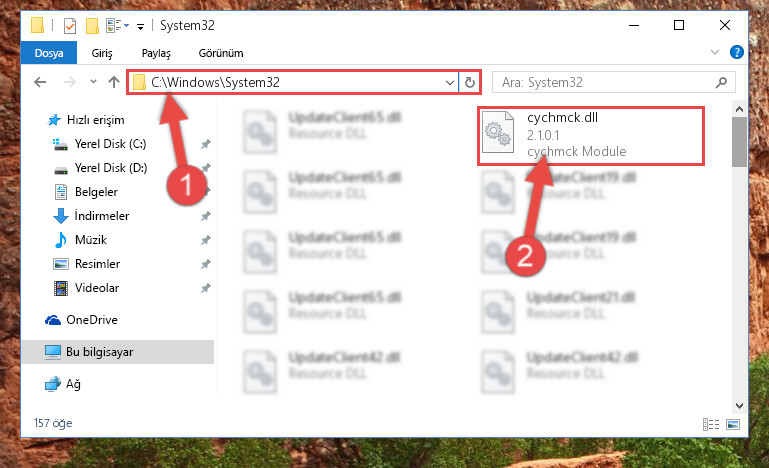Open the Help question mark icon
769x468 pixels.
click(x=736, y=52)
